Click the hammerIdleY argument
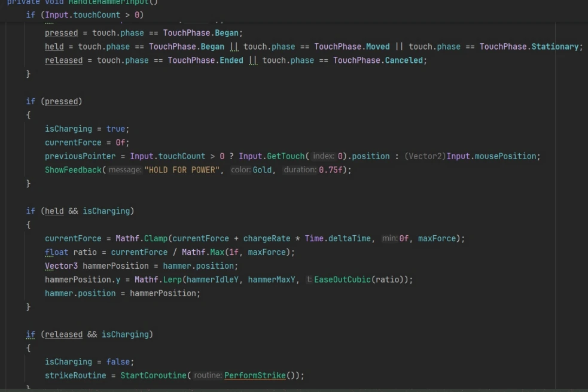This screenshot has width=588, height=392. (212, 279)
